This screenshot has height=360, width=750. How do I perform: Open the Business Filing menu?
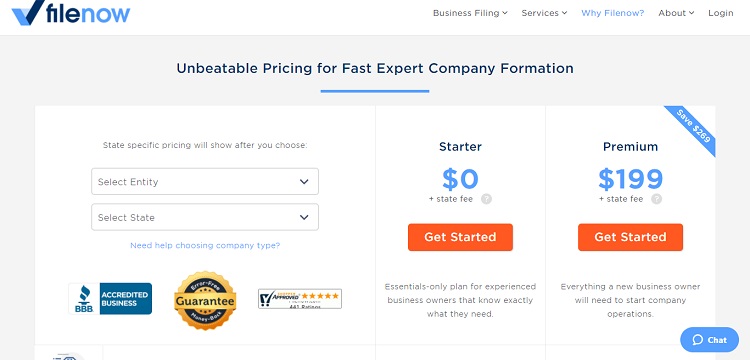(470, 13)
